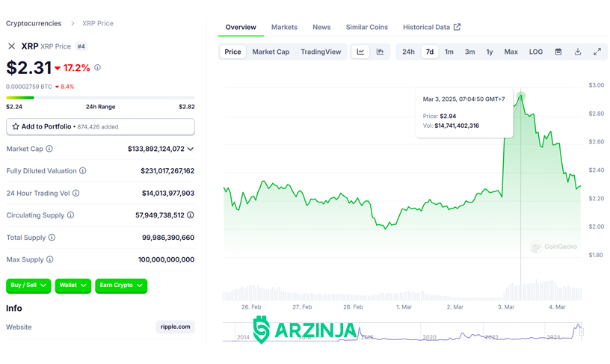The height and width of the screenshot is (364, 610).
Task: Open the calendar date range picker
Action: tap(558, 52)
